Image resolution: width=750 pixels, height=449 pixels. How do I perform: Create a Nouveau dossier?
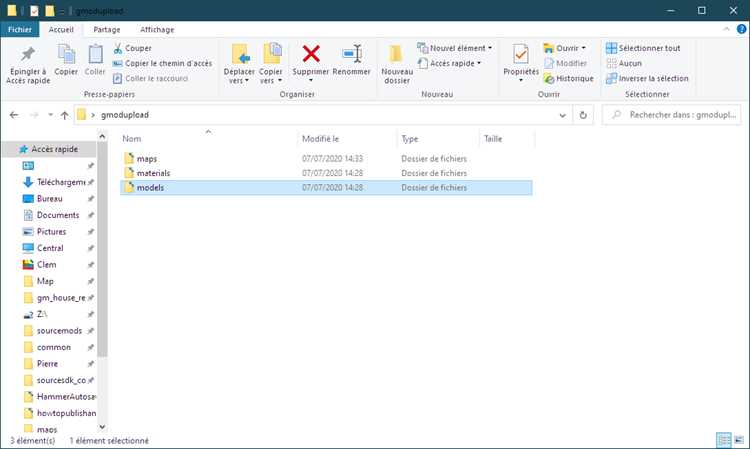[x=397, y=64]
